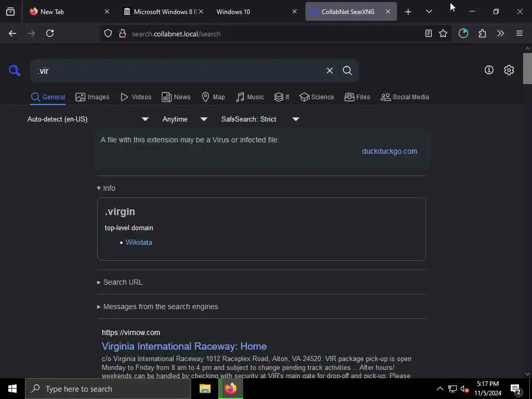Click the browser address bar URL
This screenshot has height=399, width=532.
pos(176,34)
